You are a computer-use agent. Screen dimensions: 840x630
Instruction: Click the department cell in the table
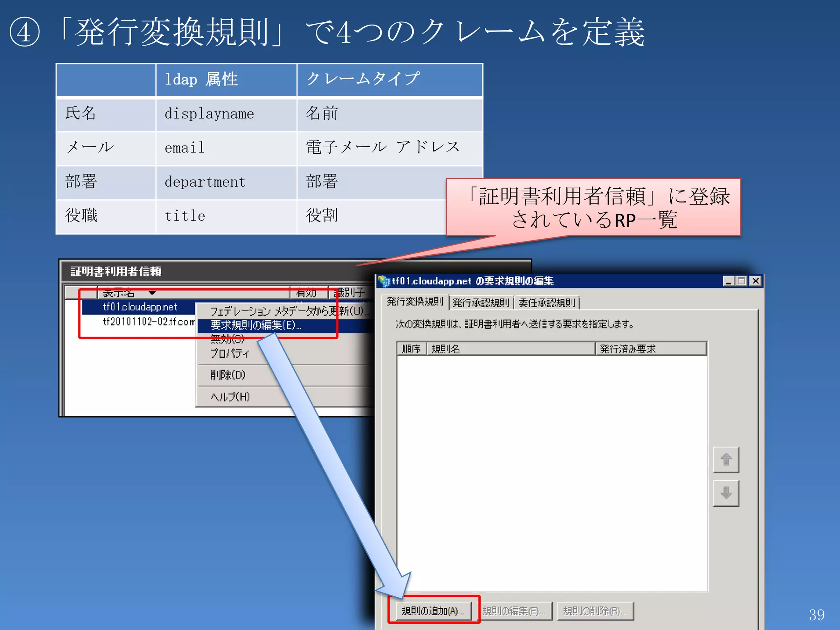click(x=226, y=182)
